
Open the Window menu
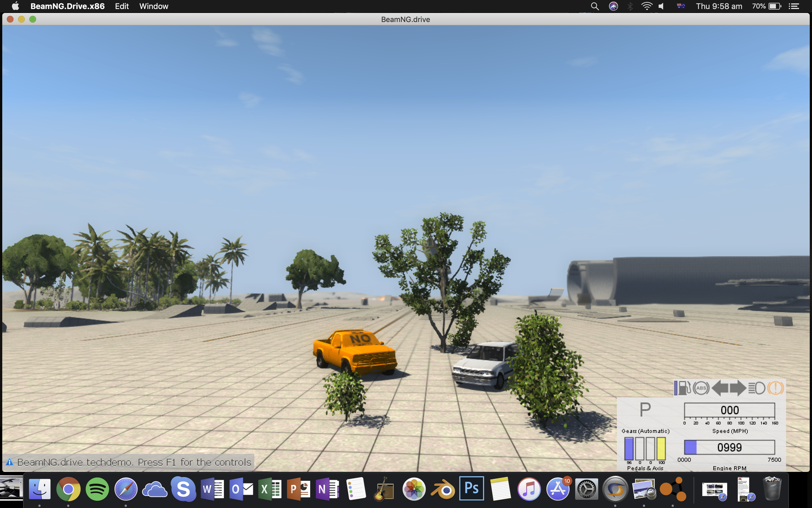[x=154, y=6]
